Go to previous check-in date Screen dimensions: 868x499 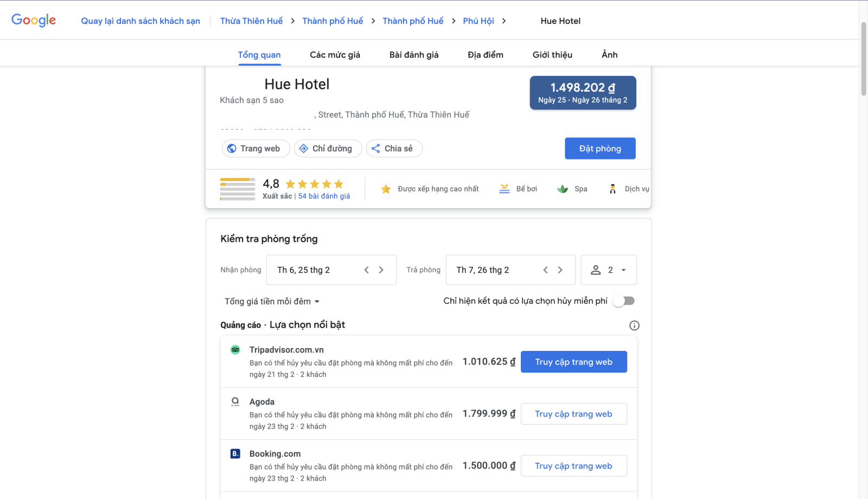coord(367,270)
